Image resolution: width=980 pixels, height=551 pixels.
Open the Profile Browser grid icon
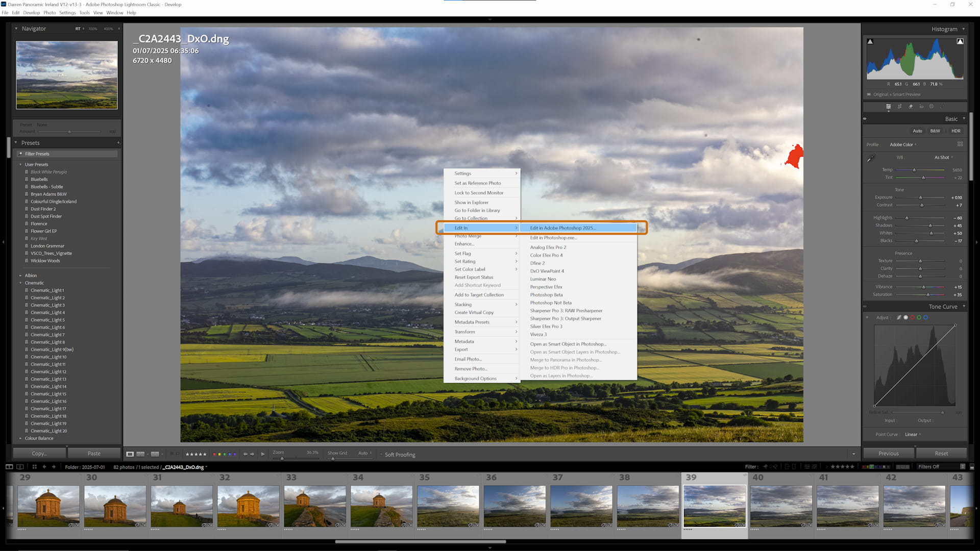(x=960, y=144)
